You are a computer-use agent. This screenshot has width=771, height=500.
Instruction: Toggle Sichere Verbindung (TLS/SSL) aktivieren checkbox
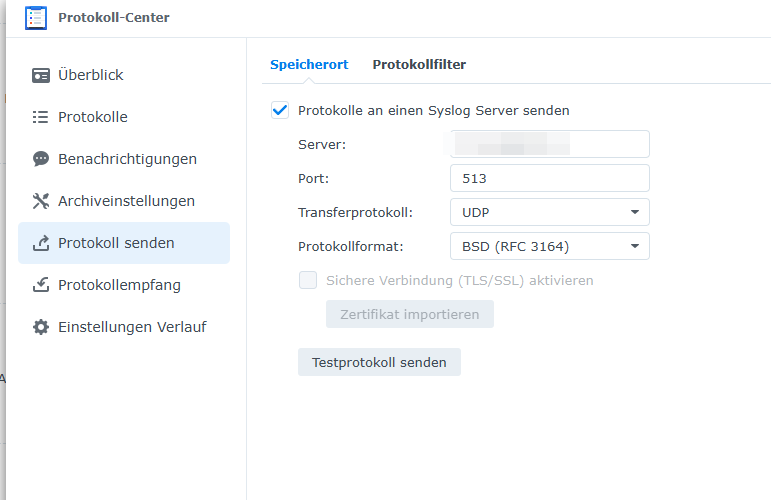point(308,280)
